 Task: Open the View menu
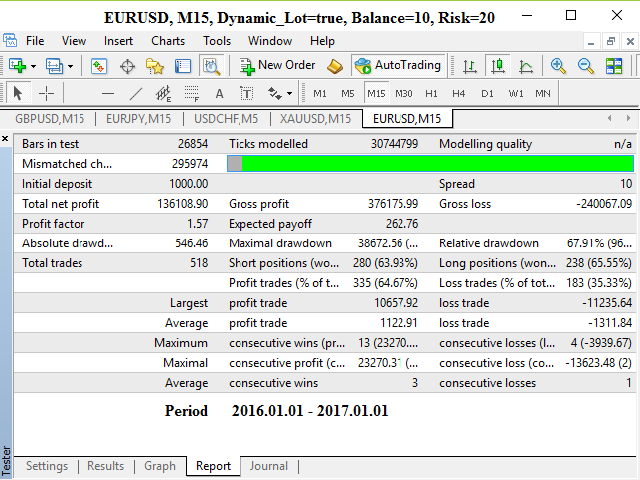click(74, 41)
